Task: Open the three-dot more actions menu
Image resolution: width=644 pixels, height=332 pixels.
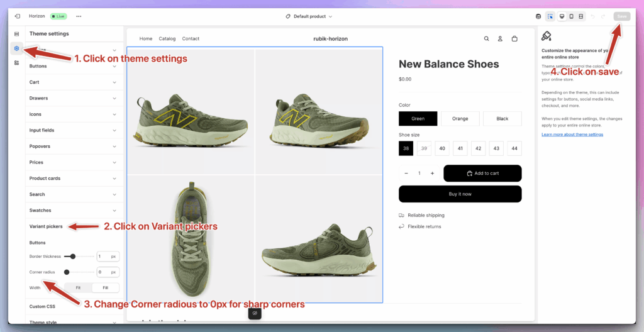Action: click(x=79, y=16)
